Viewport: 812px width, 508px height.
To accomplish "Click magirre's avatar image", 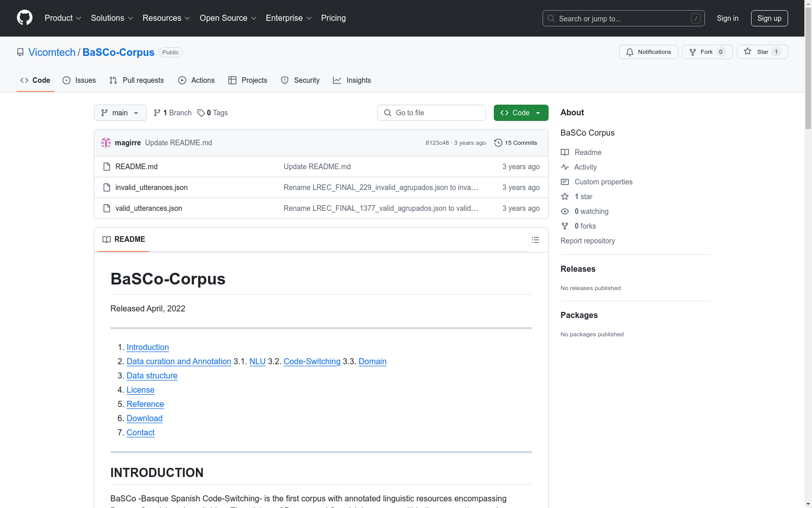I will pos(106,143).
